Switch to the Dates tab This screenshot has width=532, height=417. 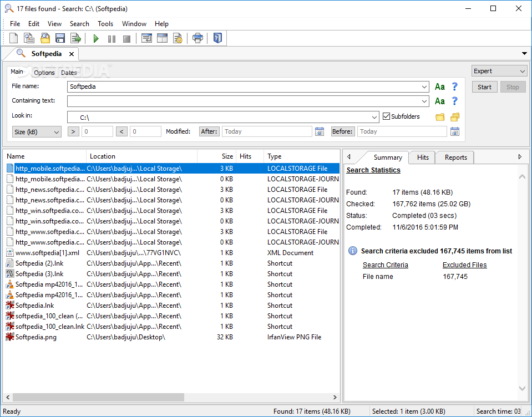coord(69,73)
